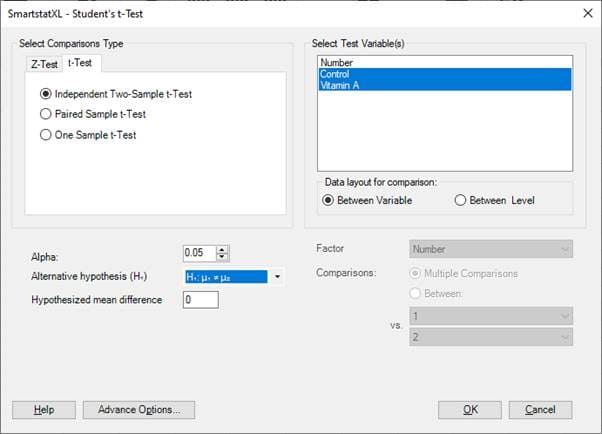This screenshot has width=602, height=434.
Task: Expand Alternative hypothesis dropdown
Action: pyautogui.click(x=277, y=277)
